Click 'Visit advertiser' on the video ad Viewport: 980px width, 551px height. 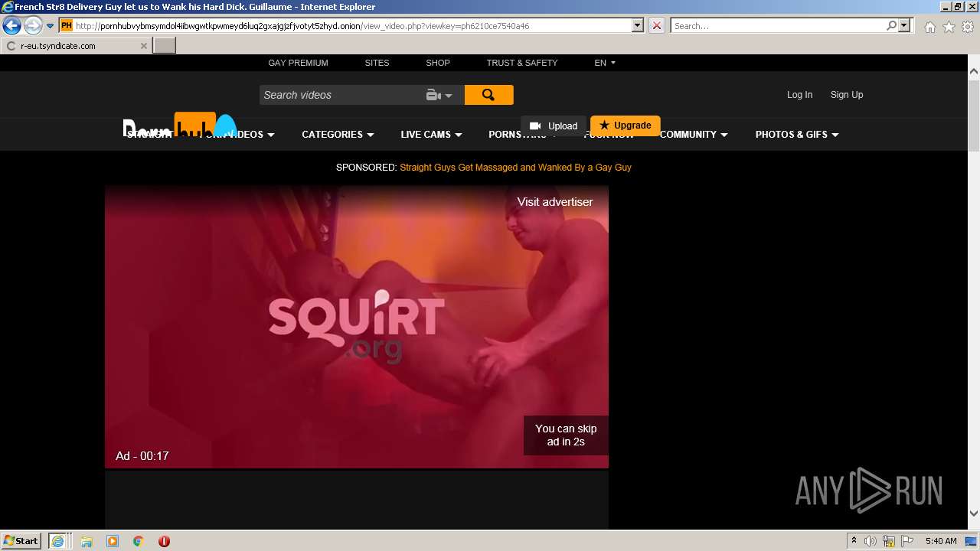click(555, 202)
